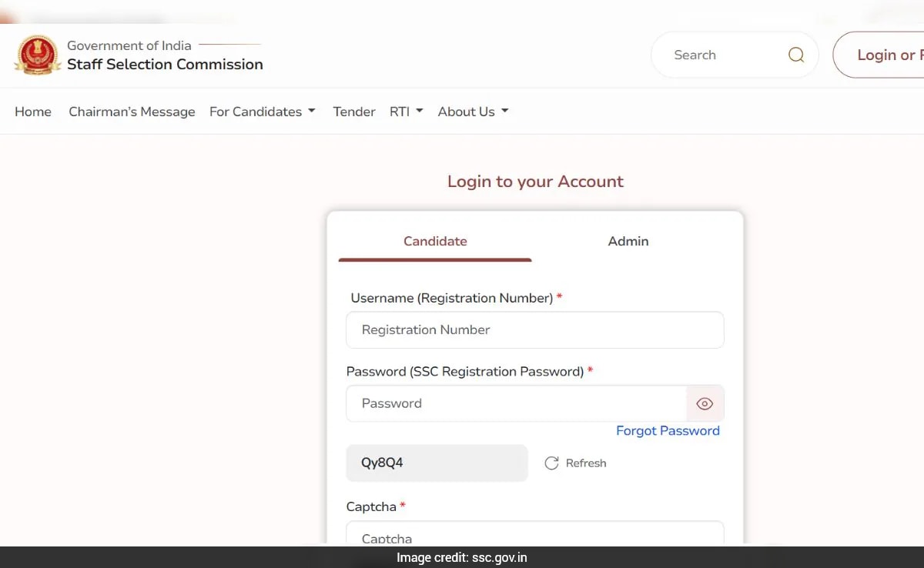The height and width of the screenshot is (568, 924).
Task: Click into the Password field
Action: (x=516, y=404)
